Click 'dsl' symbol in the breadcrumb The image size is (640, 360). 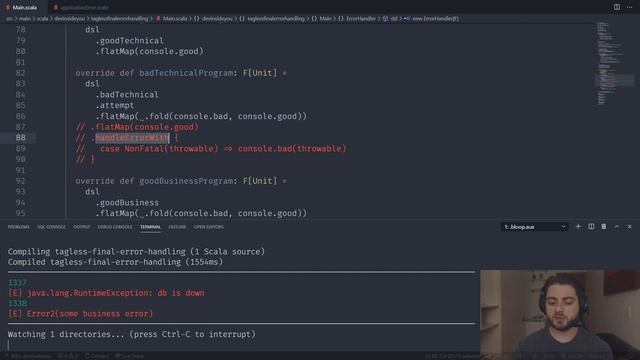(394, 19)
